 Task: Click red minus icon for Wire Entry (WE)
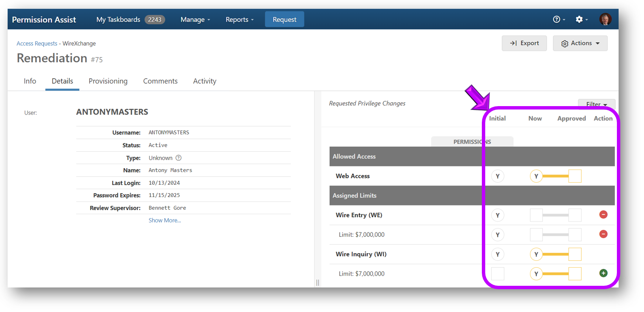coord(603,215)
